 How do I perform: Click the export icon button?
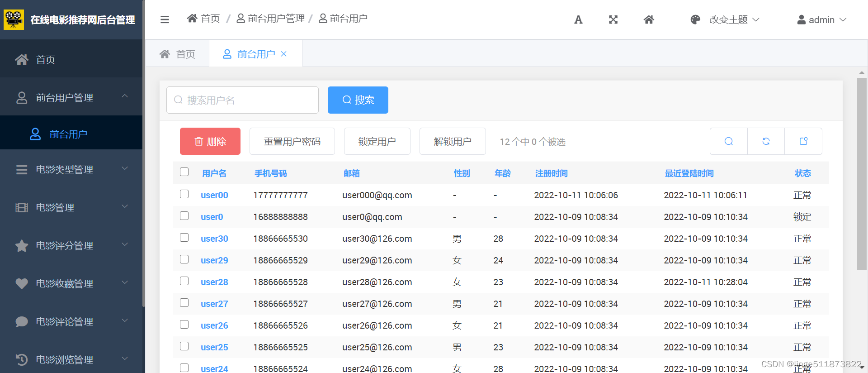pos(803,141)
